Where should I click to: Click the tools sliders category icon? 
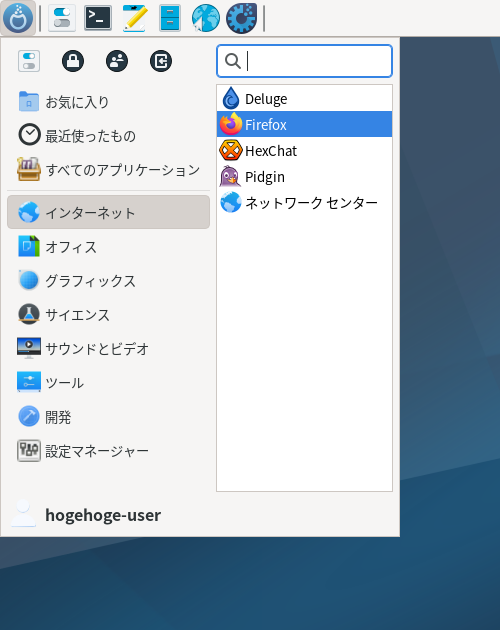pyautogui.click(x=29, y=382)
